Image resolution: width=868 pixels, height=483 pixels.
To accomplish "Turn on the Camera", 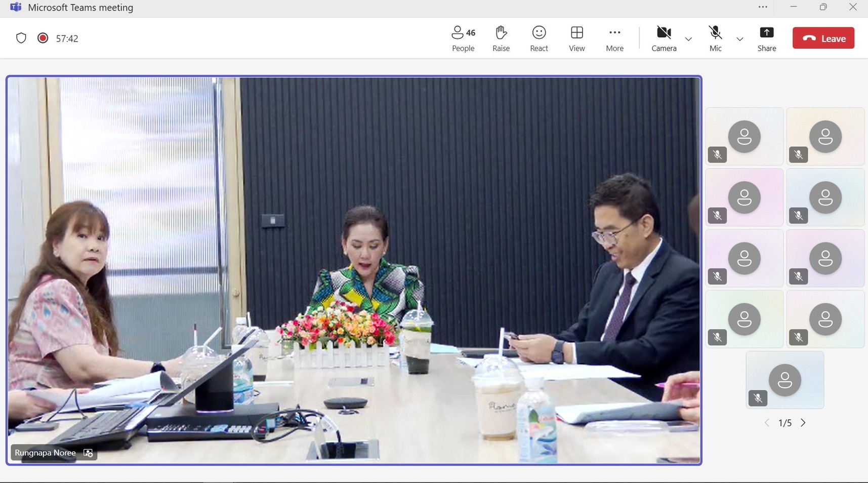I will [x=664, y=38].
